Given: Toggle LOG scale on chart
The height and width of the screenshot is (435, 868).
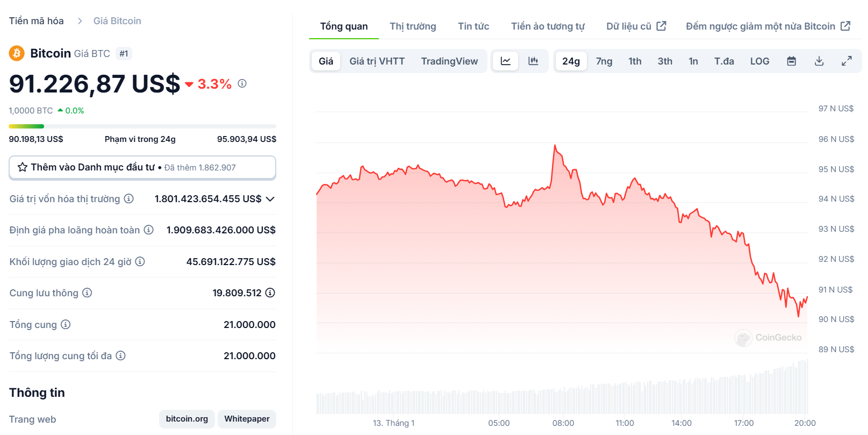Looking at the screenshot, I should pyautogui.click(x=760, y=61).
